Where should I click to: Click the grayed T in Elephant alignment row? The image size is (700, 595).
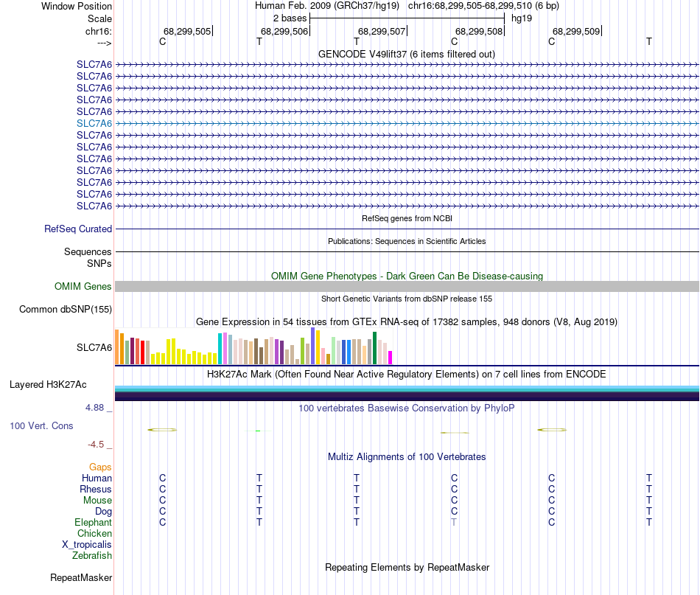(x=454, y=522)
